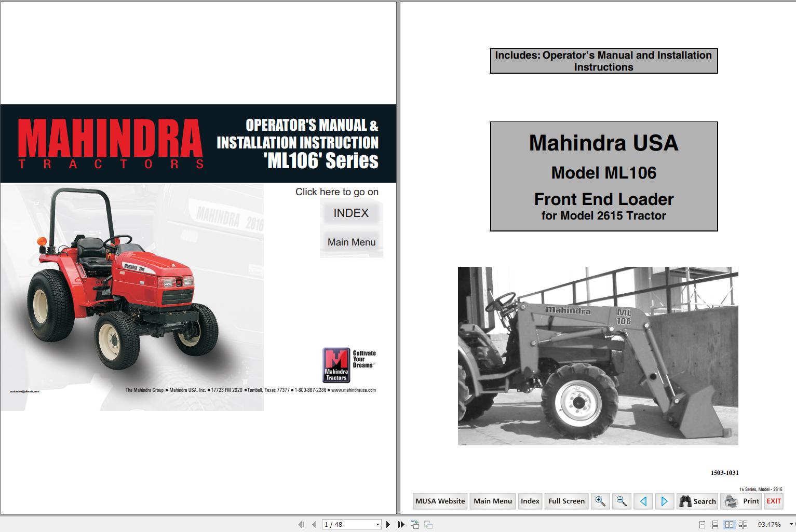Print the manual via the printer icon

(731, 501)
